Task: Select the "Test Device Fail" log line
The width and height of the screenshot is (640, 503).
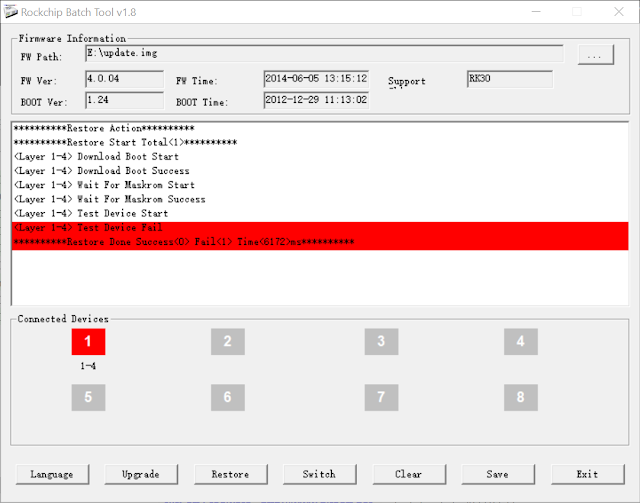Action: click(x=320, y=228)
